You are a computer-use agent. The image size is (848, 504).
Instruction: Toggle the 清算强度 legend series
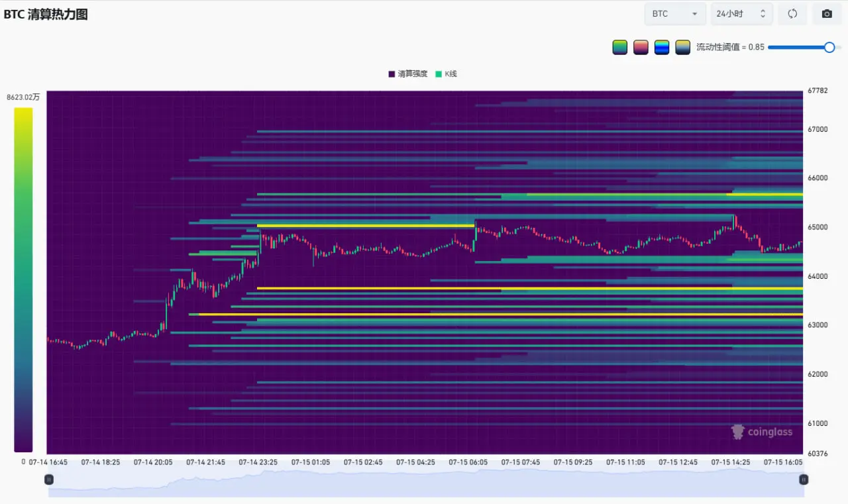point(407,74)
